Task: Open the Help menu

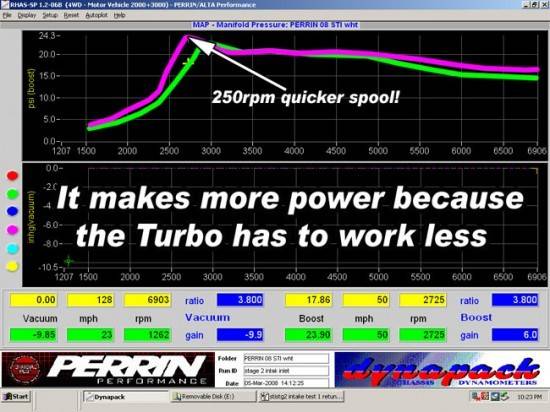Action: coord(120,15)
